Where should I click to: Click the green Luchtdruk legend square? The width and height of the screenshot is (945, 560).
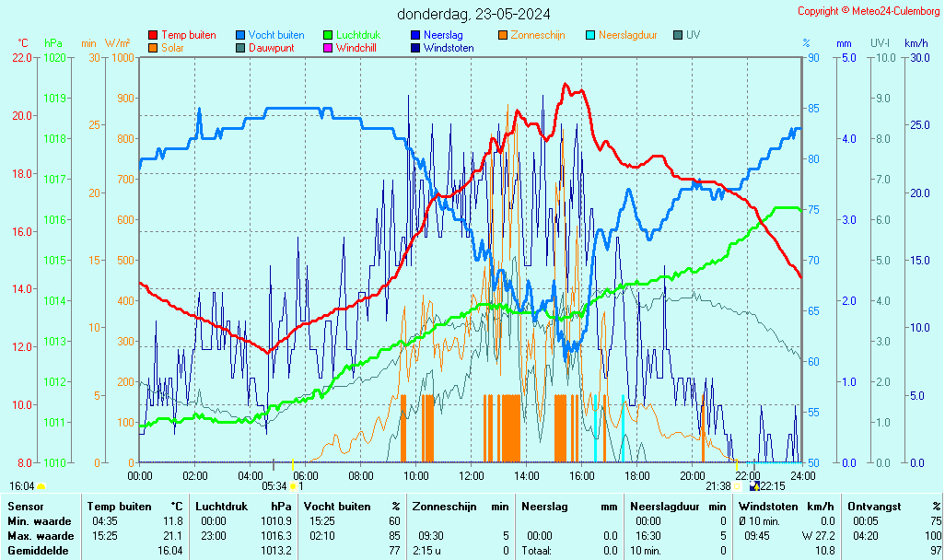(x=328, y=35)
